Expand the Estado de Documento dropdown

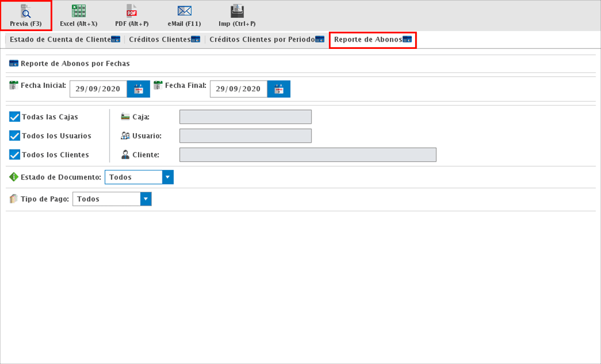click(x=168, y=177)
